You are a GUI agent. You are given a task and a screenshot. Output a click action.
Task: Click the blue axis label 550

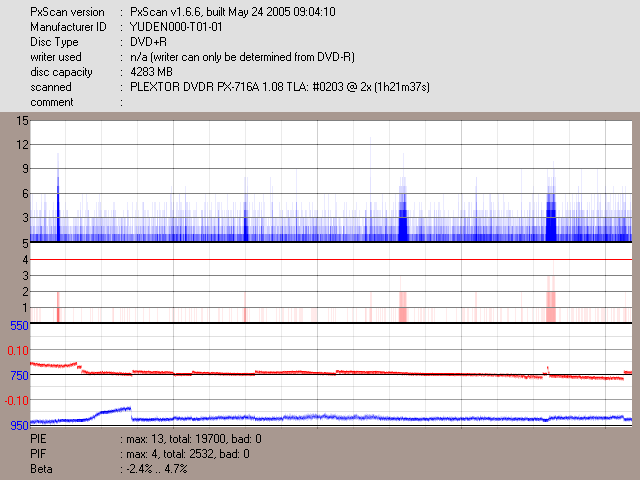[20, 326]
